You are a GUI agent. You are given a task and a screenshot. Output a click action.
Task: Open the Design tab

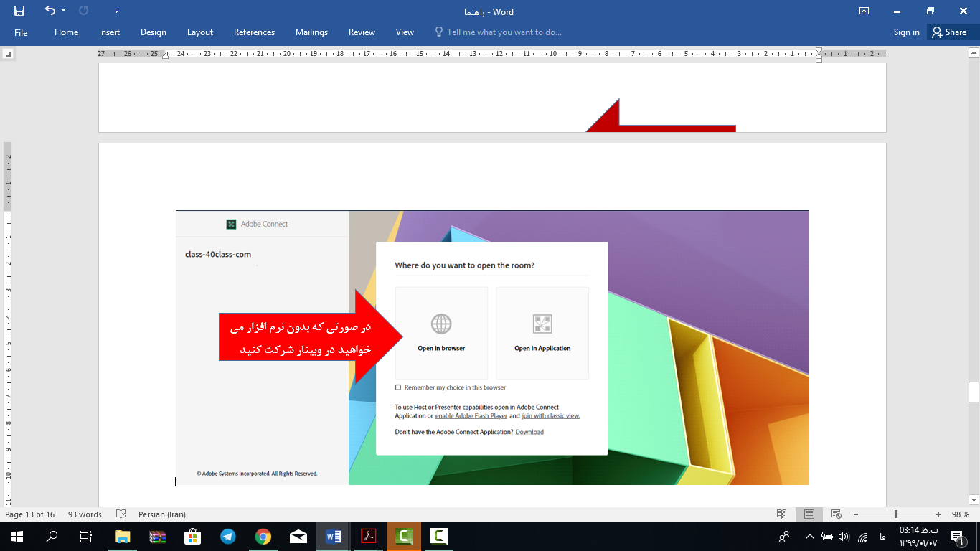coord(154,32)
